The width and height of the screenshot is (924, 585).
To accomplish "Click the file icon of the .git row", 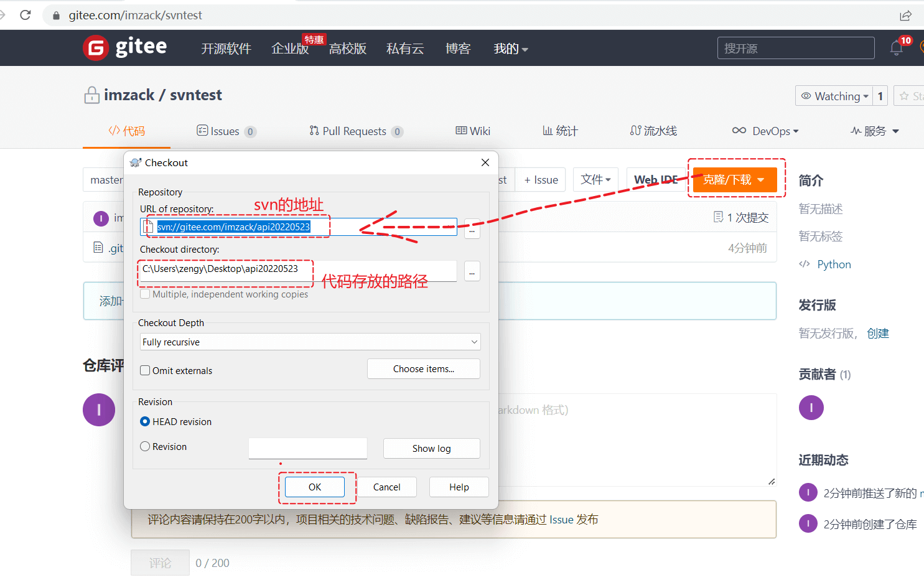I will pyautogui.click(x=98, y=248).
